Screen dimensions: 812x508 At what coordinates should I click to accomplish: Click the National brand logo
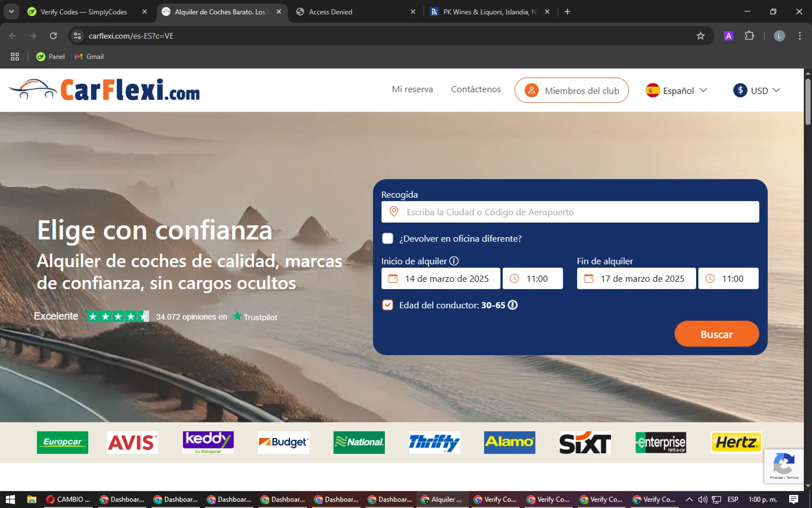point(359,442)
